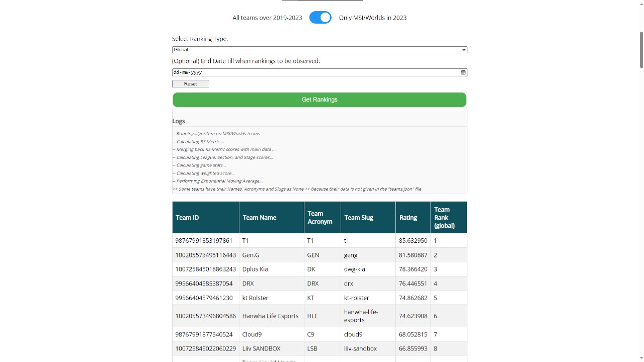Click the rating value 76.446551
The width and height of the screenshot is (644, 362).
[x=413, y=284]
